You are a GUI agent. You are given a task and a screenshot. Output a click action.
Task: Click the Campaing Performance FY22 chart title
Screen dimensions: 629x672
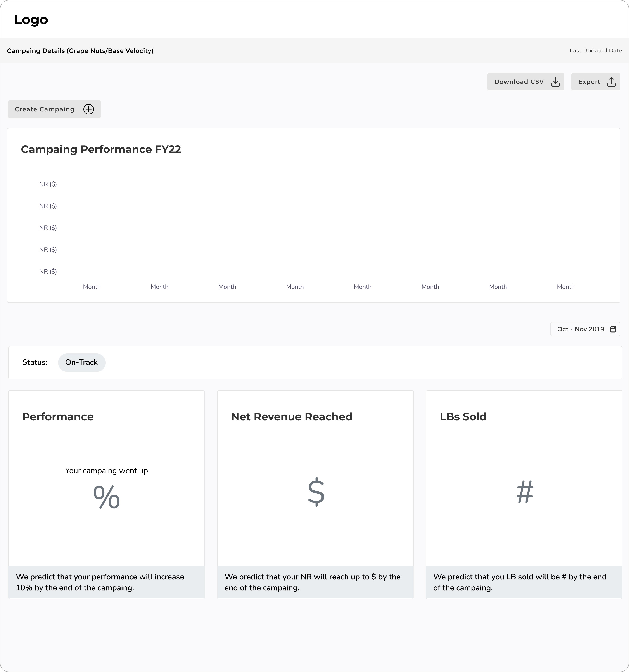coord(101,149)
